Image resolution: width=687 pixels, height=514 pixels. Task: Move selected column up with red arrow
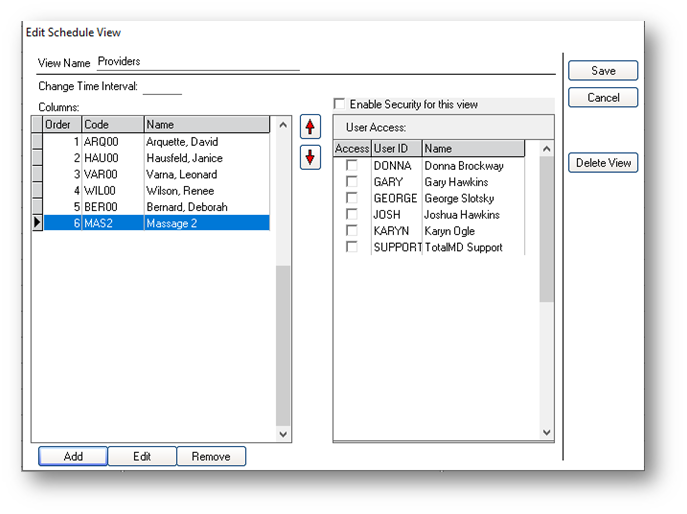310,127
